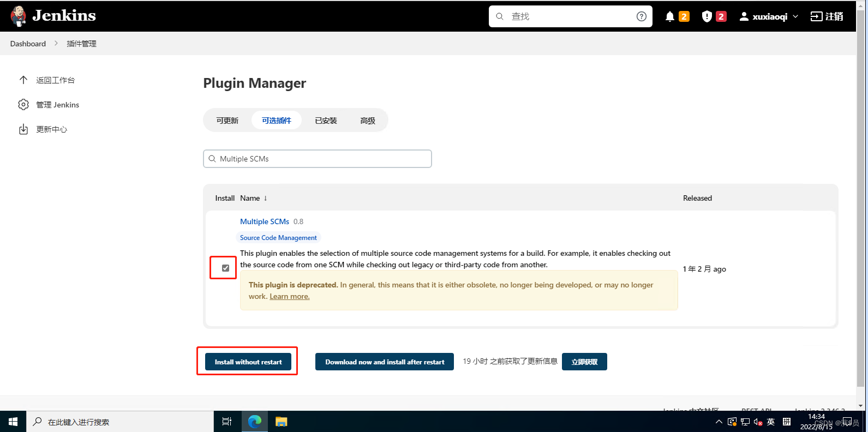Focus the header search box
868x432 pixels.
pos(571,16)
